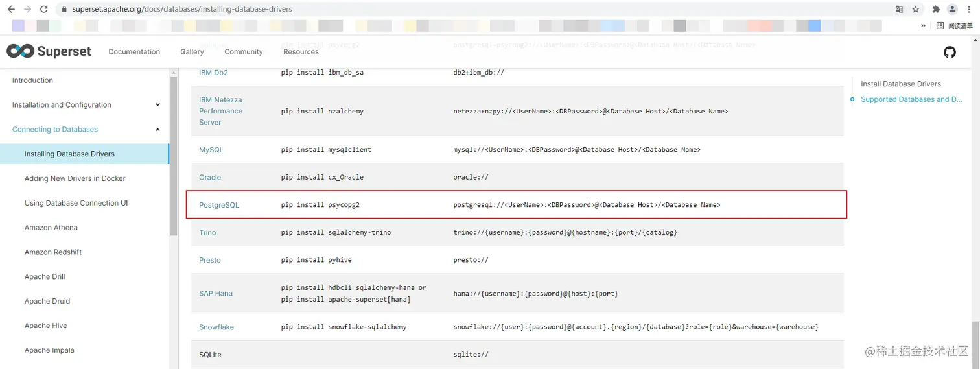Open Amazon Athena sidebar page
The image size is (980, 369).
[51, 228]
